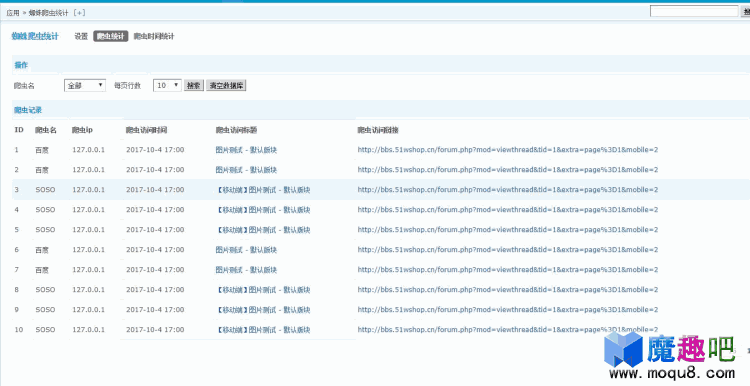Follow the bbs.51wshop.cn URL in row 5
The width and height of the screenshot is (750, 386).
(x=508, y=230)
